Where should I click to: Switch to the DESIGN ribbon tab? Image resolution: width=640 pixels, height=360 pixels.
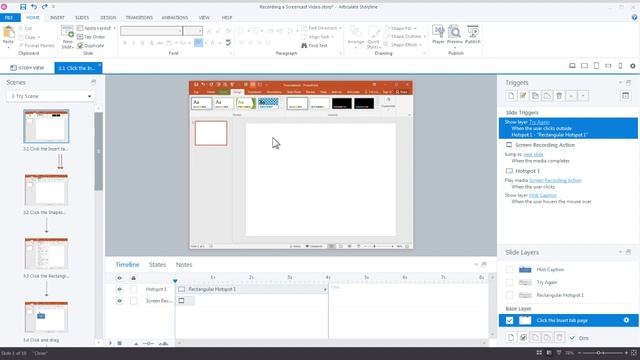[x=108, y=18]
